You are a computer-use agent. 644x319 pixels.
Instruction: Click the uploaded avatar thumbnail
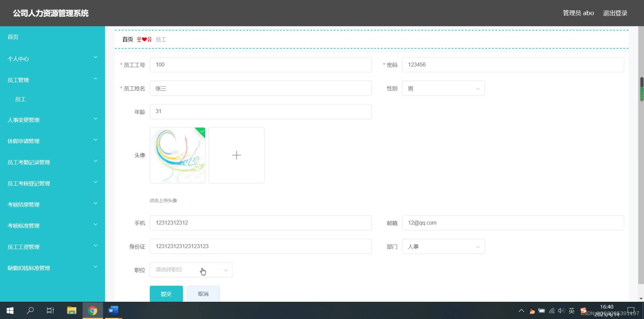178,155
